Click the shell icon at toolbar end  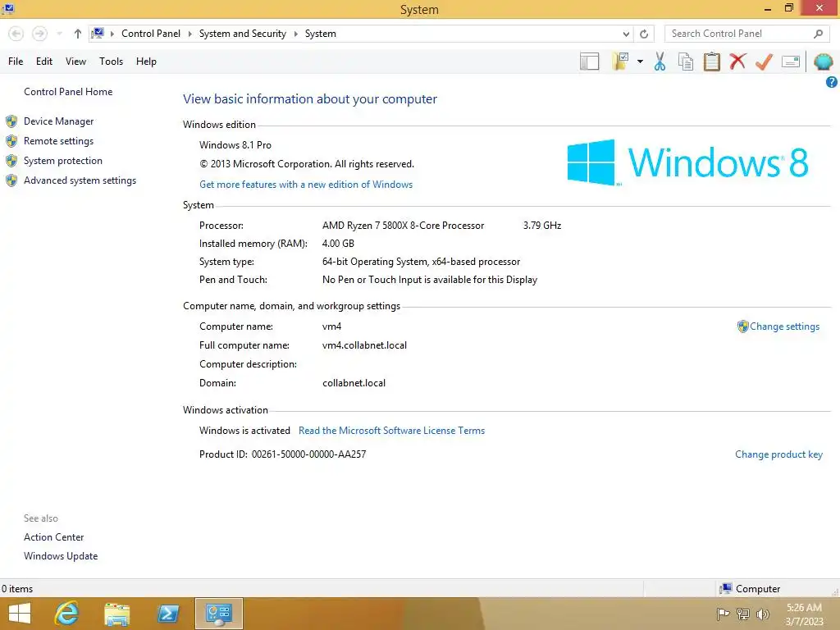(823, 62)
